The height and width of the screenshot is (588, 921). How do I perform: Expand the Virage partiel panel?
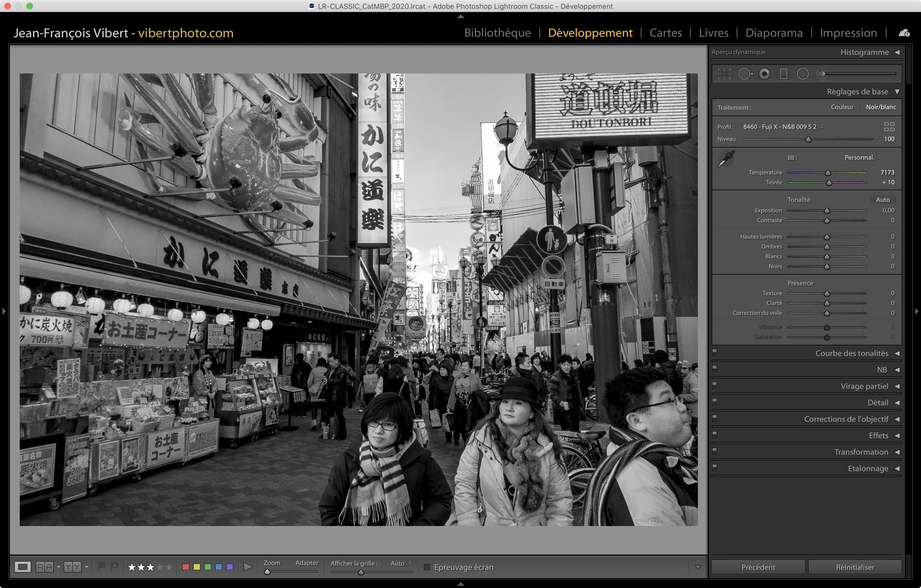[x=897, y=386]
